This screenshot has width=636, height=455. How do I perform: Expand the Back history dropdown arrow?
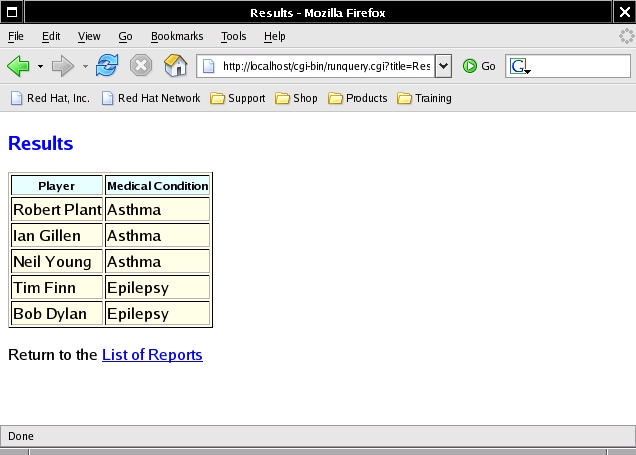pyautogui.click(x=40, y=67)
